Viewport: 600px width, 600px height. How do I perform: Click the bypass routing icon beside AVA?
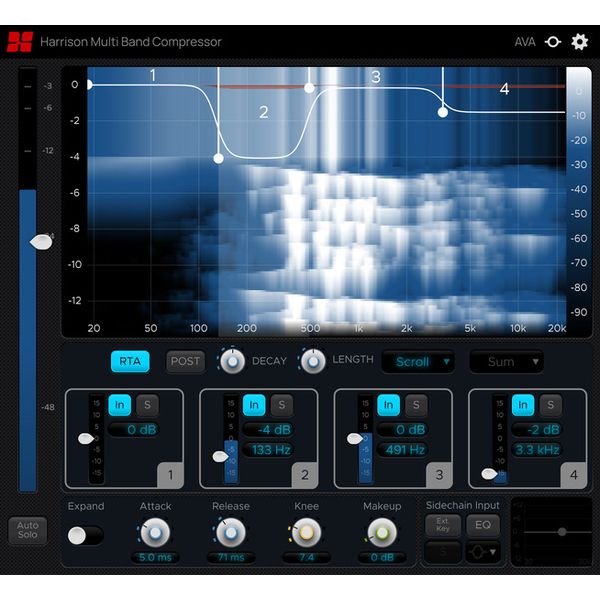coord(553,42)
